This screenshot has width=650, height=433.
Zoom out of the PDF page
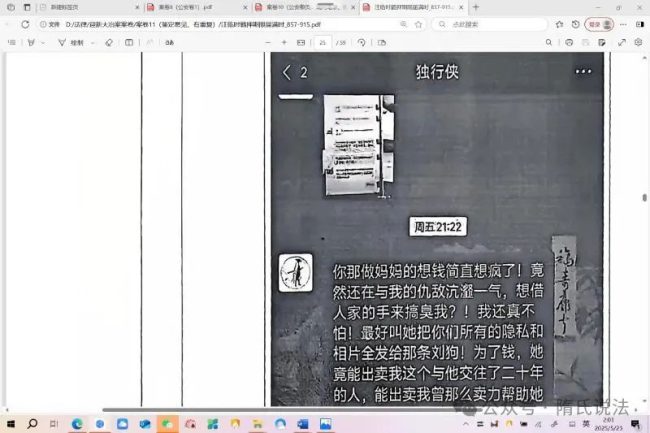click(266, 43)
